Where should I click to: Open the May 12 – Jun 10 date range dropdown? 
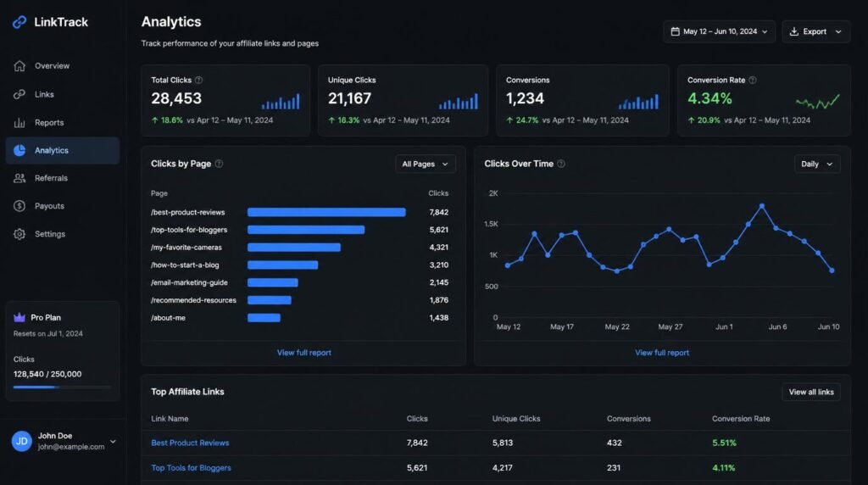click(719, 31)
